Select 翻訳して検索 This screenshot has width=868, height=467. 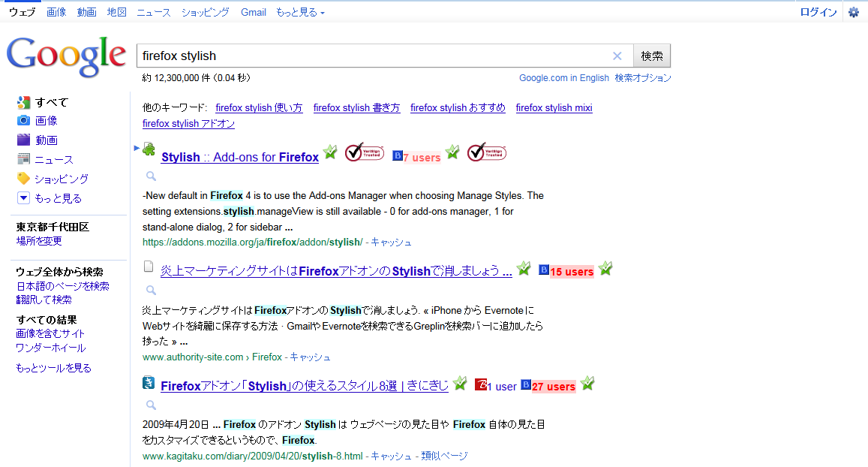pyautogui.click(x=44, y=300)
